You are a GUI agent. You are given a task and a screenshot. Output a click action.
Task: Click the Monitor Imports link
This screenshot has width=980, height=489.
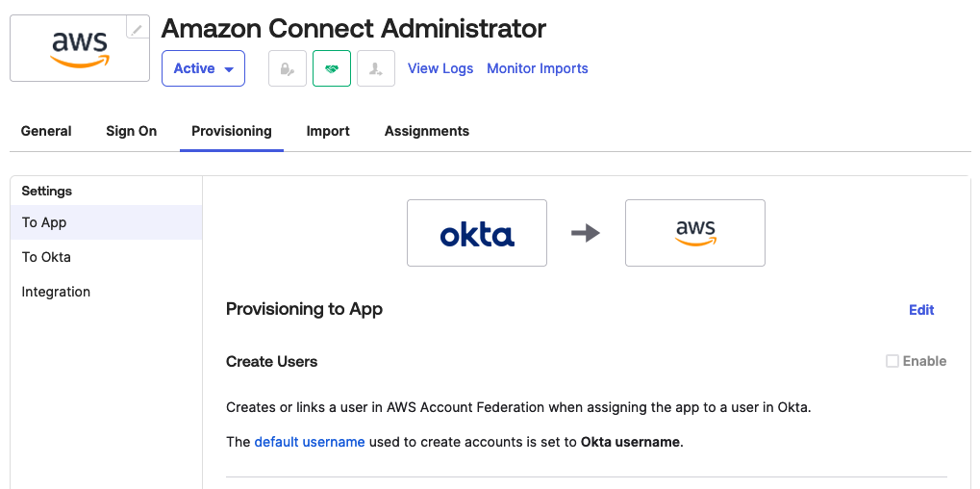coord(538,68)
